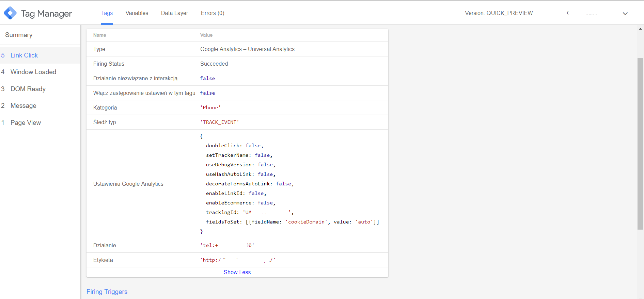Click the 'Phone' category value

pos(210,107)
